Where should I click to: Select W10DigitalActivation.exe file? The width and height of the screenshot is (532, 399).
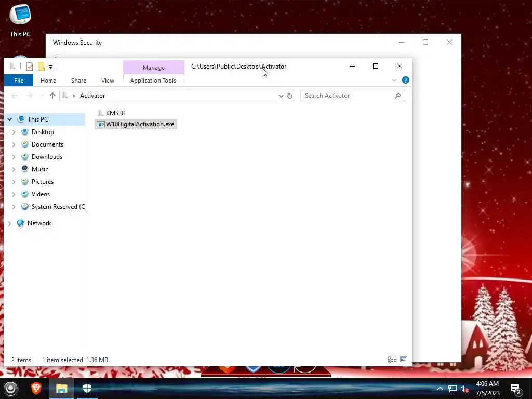pyautogui.click(x=136, y=124)
